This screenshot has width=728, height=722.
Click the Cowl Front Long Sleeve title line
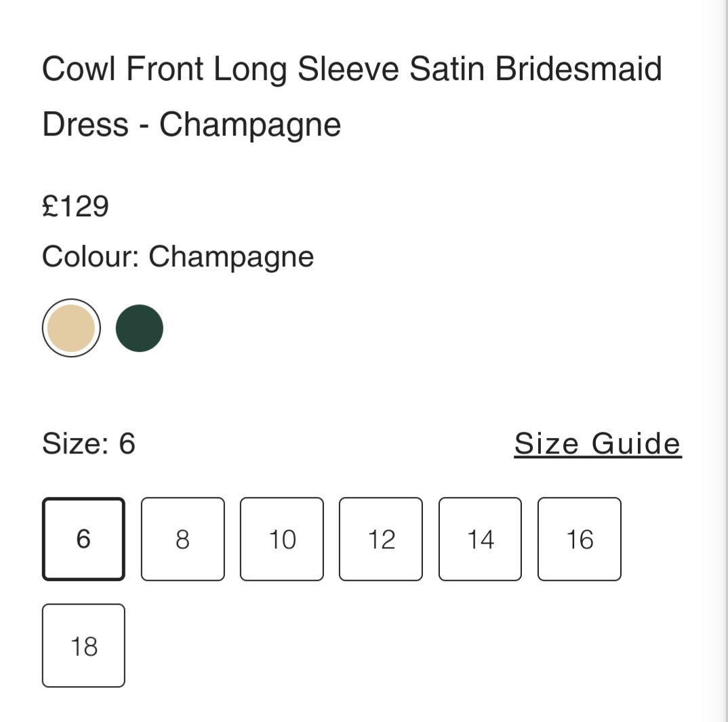tap(352, 68)
